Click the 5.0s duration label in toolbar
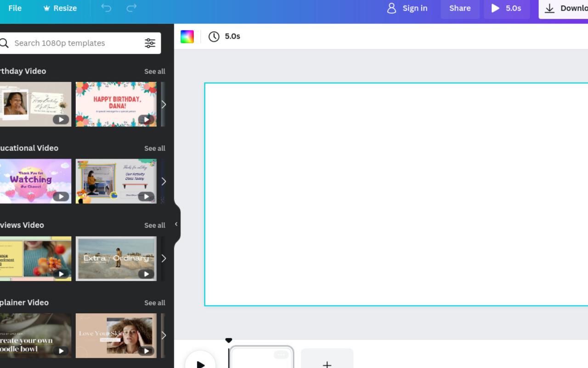588x368 pixels. coord(232,36)
